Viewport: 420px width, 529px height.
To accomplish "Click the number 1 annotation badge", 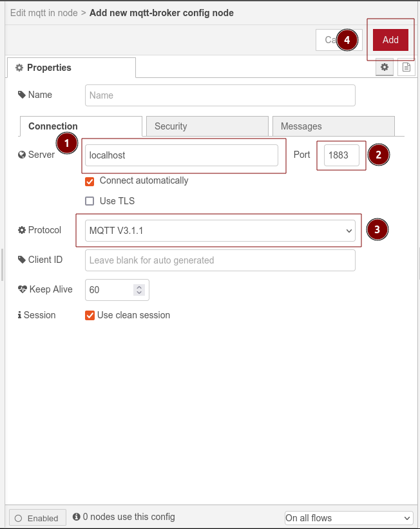I will [66, 144].
